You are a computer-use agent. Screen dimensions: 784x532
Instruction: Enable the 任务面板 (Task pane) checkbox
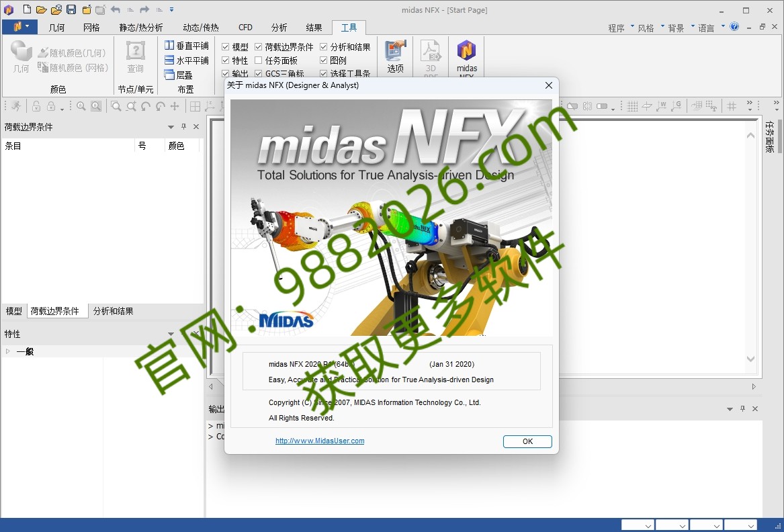tap(259, 60)
